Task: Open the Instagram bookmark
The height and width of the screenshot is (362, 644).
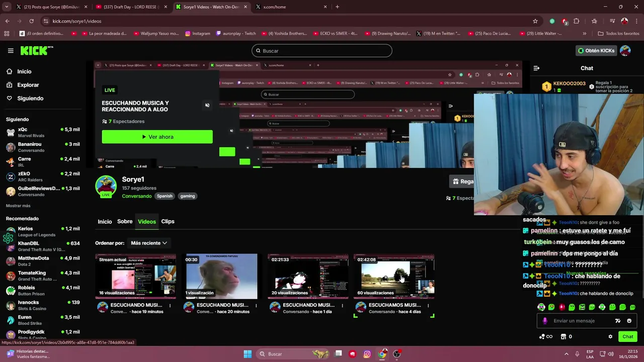Action: [x=198, y=34]
